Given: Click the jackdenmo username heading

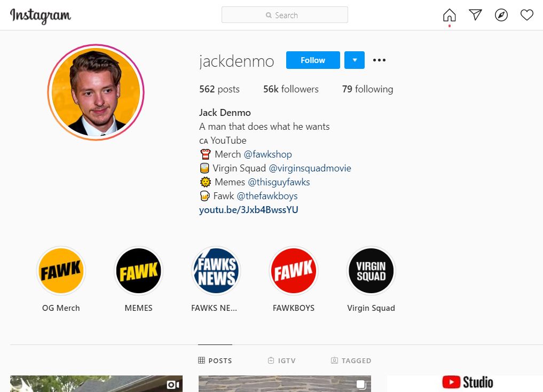Looking at the screenshot, I should (x=237, y=61).
